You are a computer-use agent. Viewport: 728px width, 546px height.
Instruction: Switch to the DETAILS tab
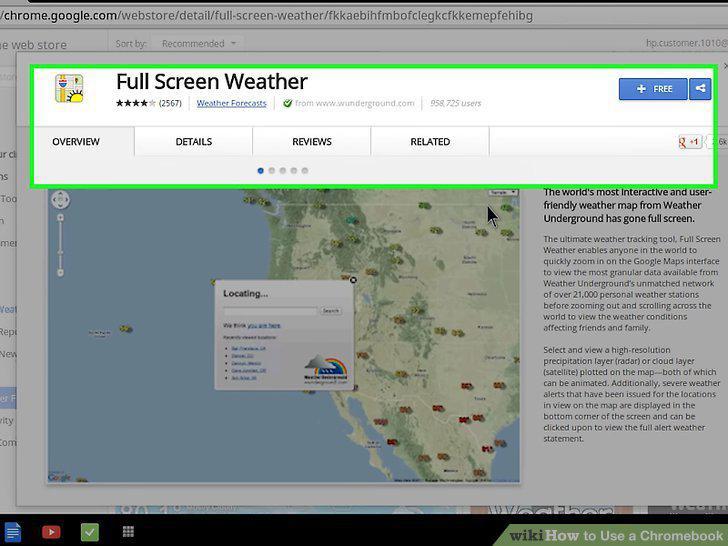click(194, 142)
